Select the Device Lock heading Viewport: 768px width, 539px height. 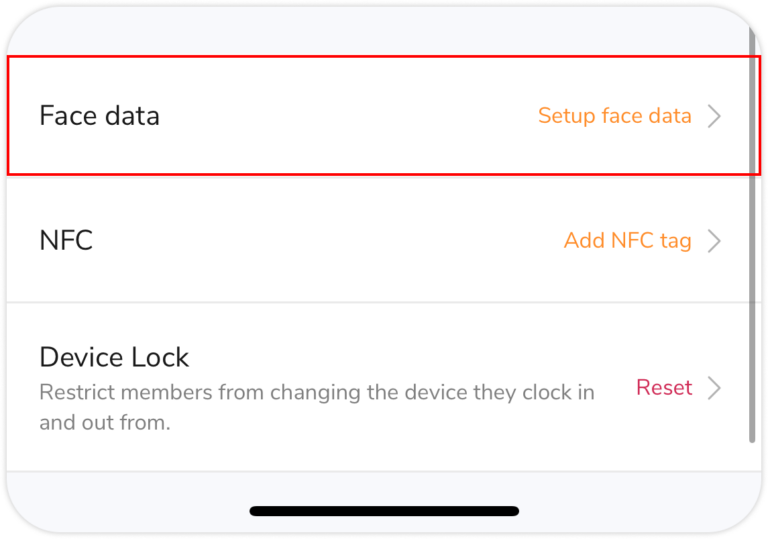tap(114, 357)
